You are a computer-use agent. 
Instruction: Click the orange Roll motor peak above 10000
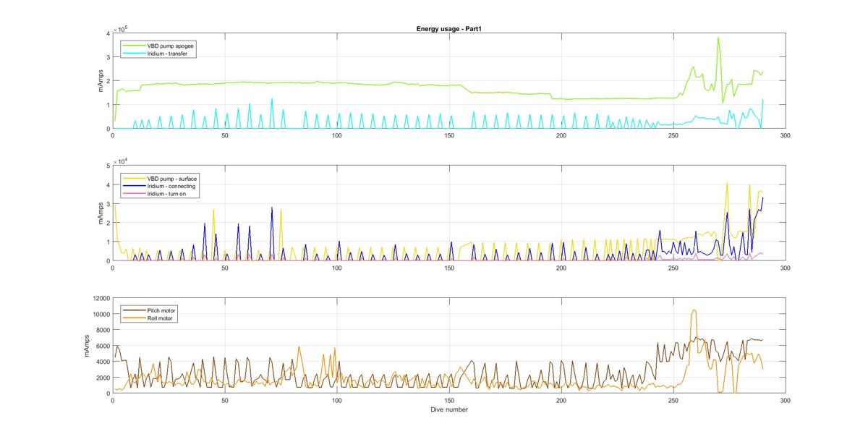(694, 310)
